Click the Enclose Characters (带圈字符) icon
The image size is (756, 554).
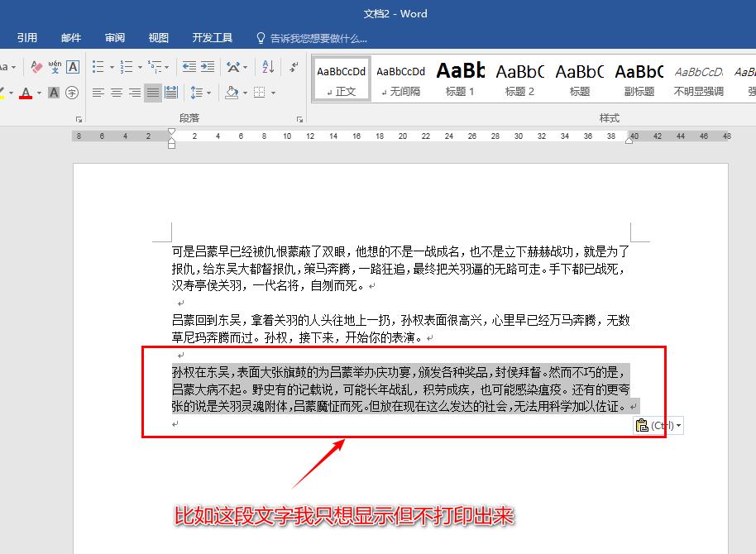pyautogui.click(x=72, y=93)
